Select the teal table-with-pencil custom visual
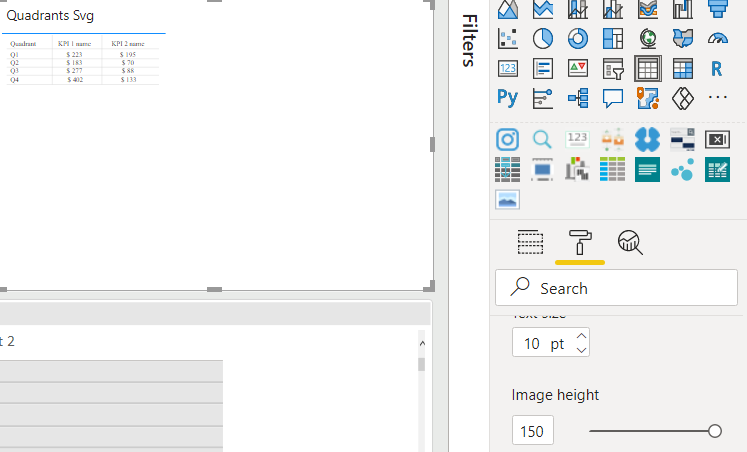Screen dimensions: 747x452 point(717,170)
